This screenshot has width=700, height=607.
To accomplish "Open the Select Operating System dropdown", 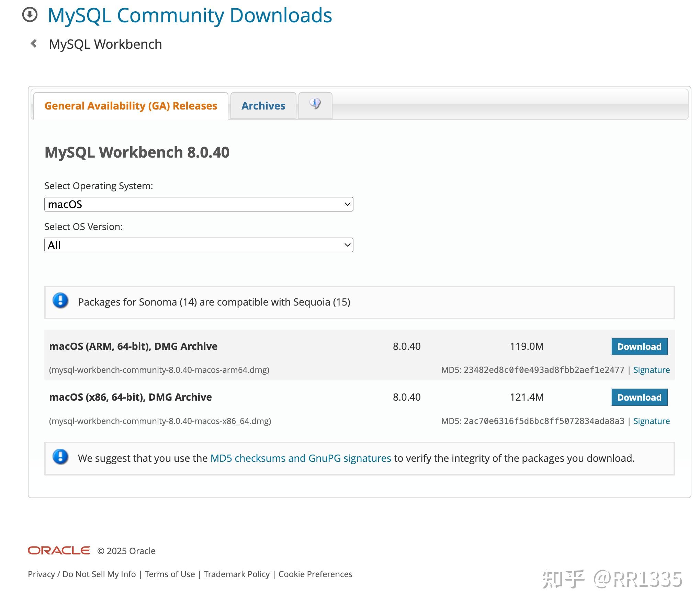I will pyautogui.click(x=199, y=204).
